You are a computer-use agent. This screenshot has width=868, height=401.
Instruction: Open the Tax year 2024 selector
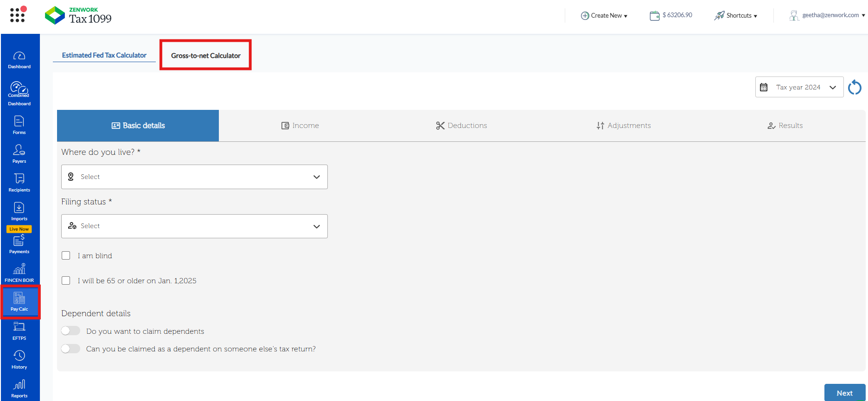point(799,87)
